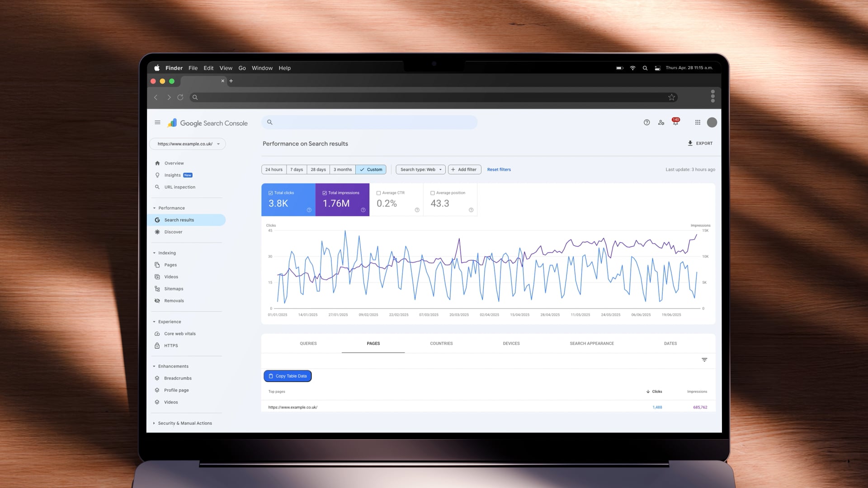Click the Search Console search field
This screenshot has width=868, height=488.
[x=369, y=122]
